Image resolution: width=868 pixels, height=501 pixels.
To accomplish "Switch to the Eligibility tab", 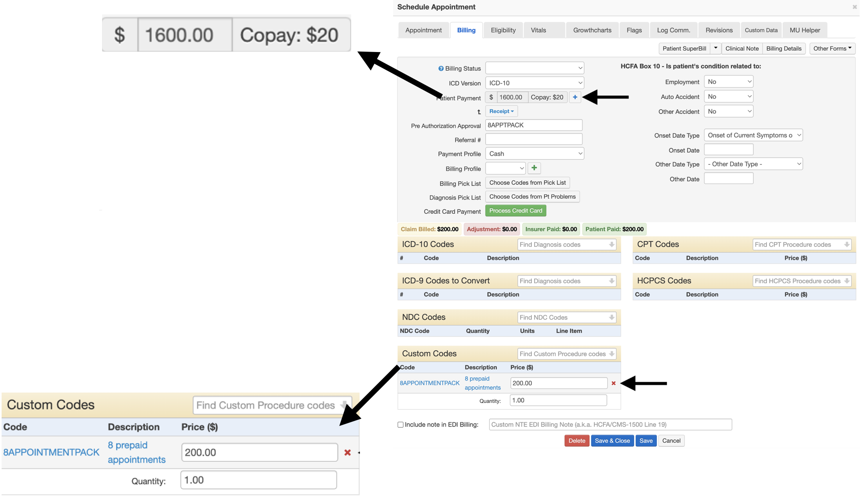I will point(503,30).
